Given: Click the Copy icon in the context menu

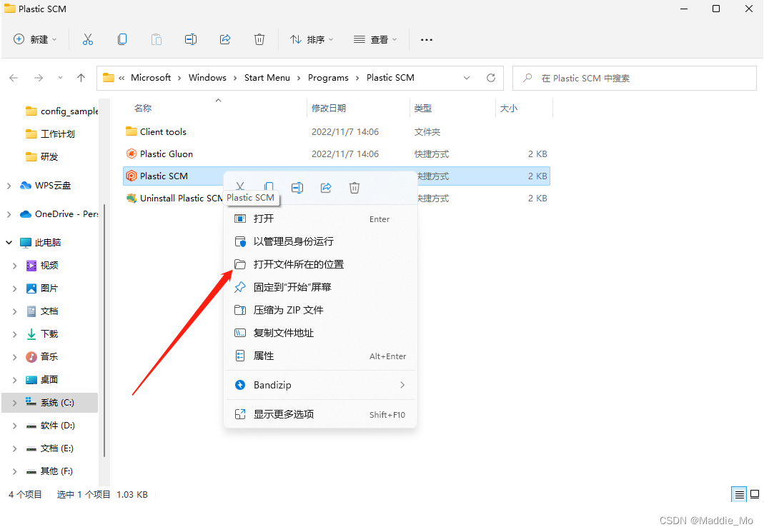Looking at the screenshot, I should [269, 187].
